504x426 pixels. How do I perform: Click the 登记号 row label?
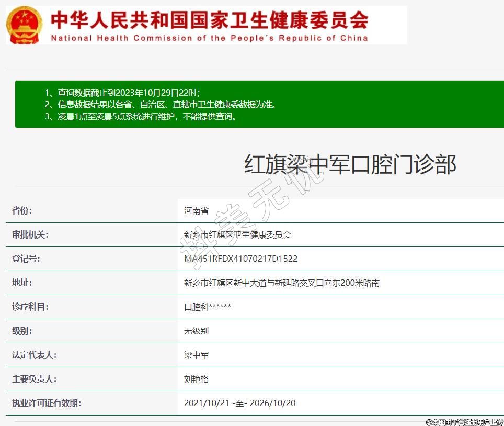pyautogui.click(x=26, y=259)
